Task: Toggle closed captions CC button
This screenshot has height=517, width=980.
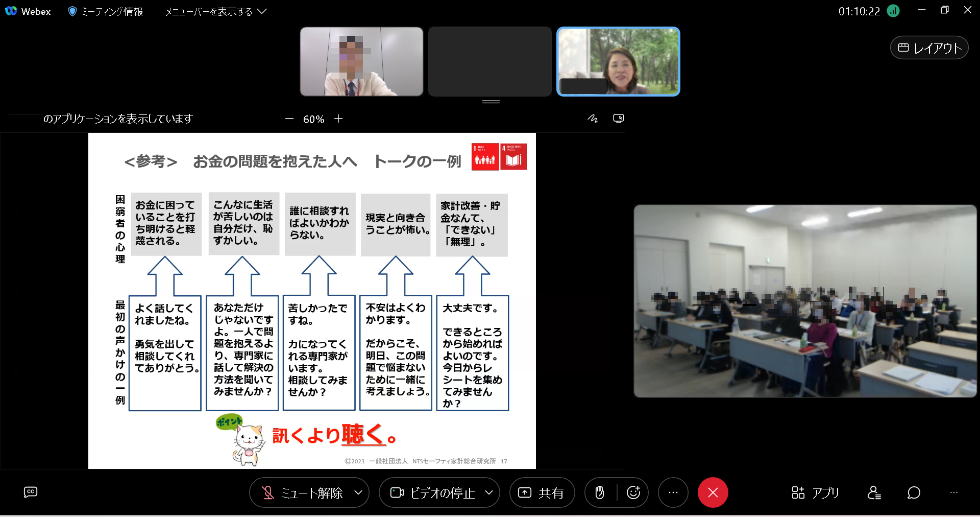Action: [x=31, y=492]
